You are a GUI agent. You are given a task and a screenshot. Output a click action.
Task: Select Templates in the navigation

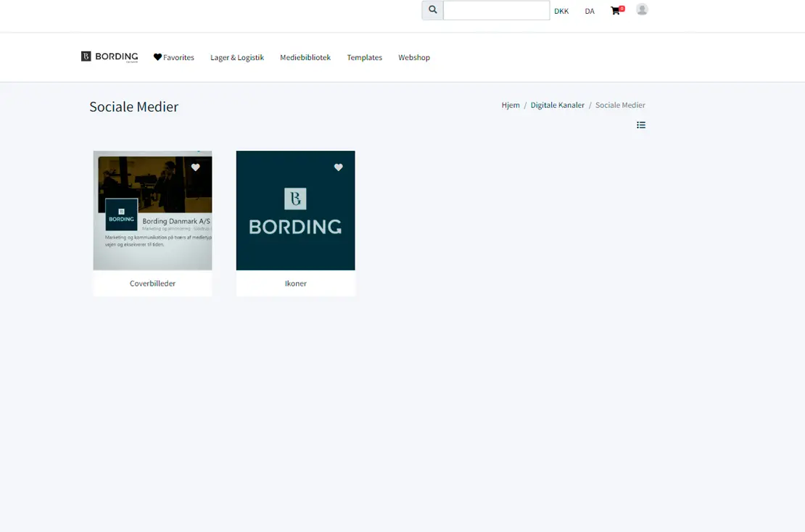pos(364,57)
